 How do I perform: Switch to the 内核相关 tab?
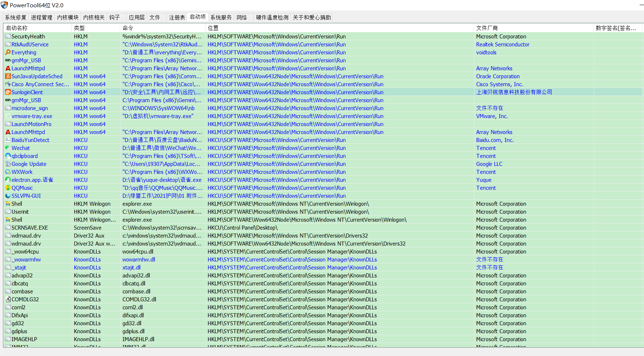click(x=94, y=17)
